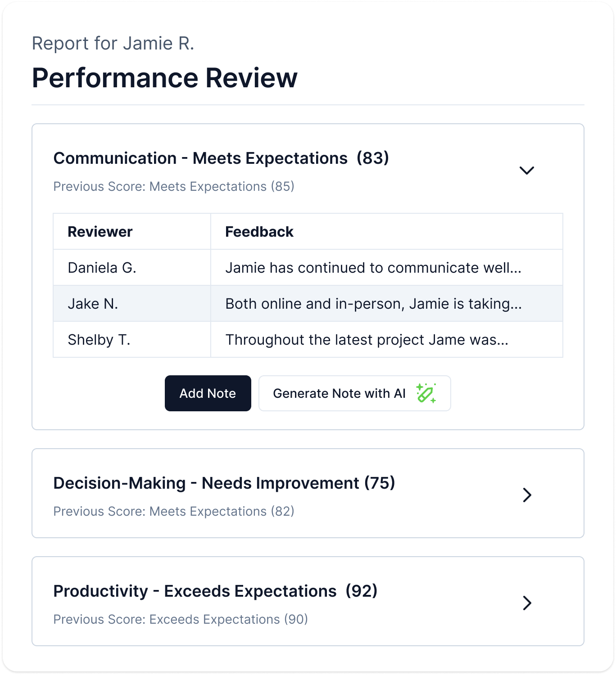Select Shelby T. reviewer cell
Image resolution: width=616 pixels, height=675 pixels.
[99, 340]
